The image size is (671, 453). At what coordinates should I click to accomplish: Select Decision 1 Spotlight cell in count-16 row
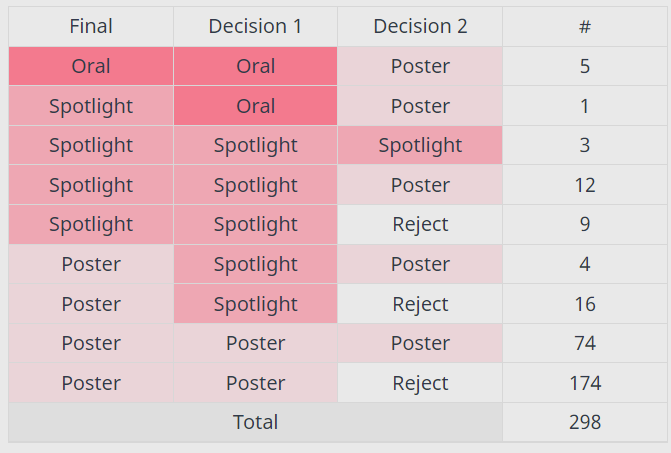click(255, 304)
